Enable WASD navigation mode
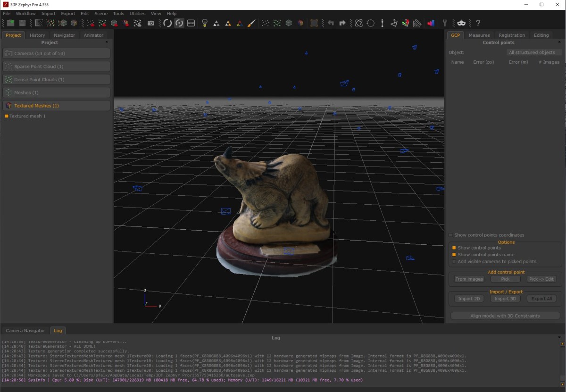The width and height of the screenshot is (566, 392). (x=191, y=23)
